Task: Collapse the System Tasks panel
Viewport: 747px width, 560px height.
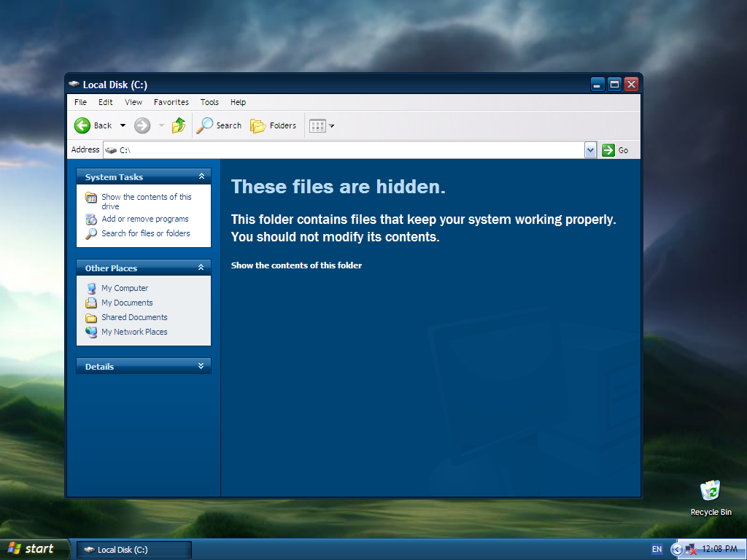Action: click(x=201, y=176)
